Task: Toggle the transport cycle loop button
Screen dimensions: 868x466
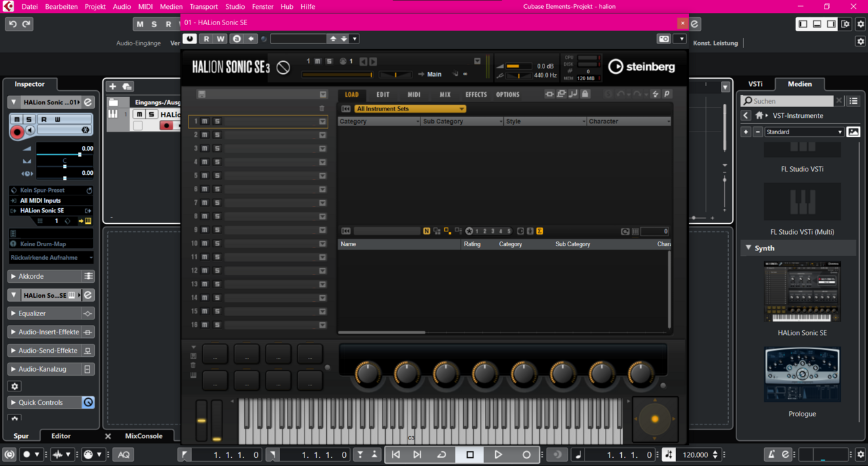Action: [441, 454]
